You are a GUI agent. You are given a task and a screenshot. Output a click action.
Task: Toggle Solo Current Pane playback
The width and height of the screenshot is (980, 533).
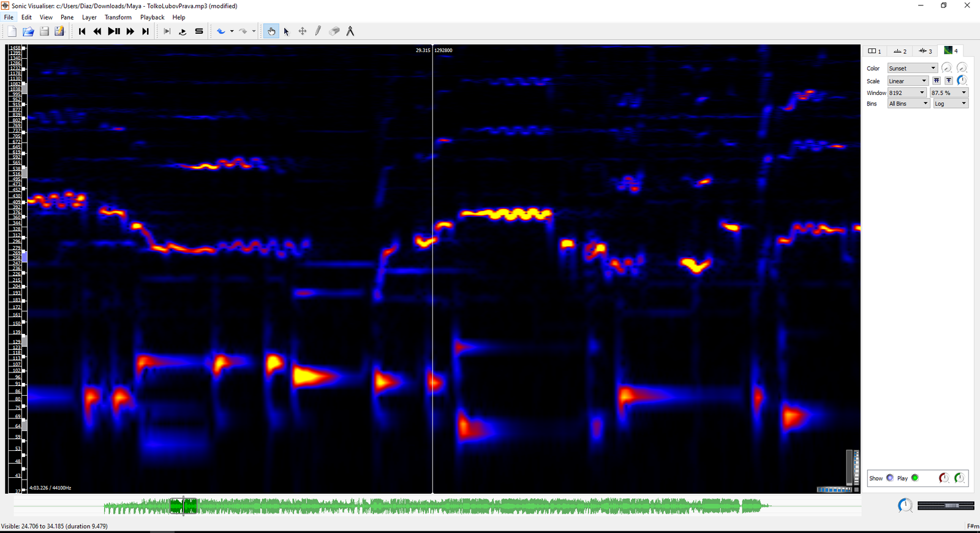tap(199, 31)
